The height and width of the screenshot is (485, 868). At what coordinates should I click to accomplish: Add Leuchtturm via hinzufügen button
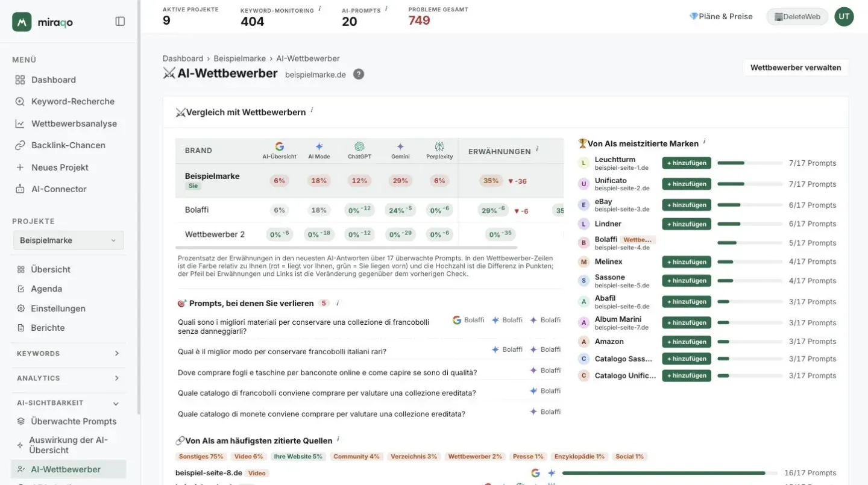pyautogui.click(x=687, y=163)
